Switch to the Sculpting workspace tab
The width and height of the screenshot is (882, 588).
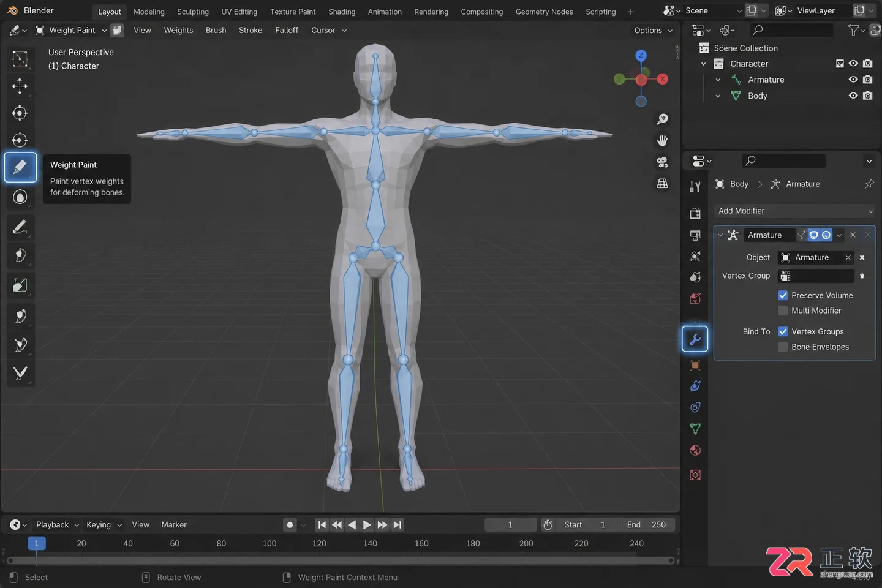pyautogui.click(x=193, y=12)
